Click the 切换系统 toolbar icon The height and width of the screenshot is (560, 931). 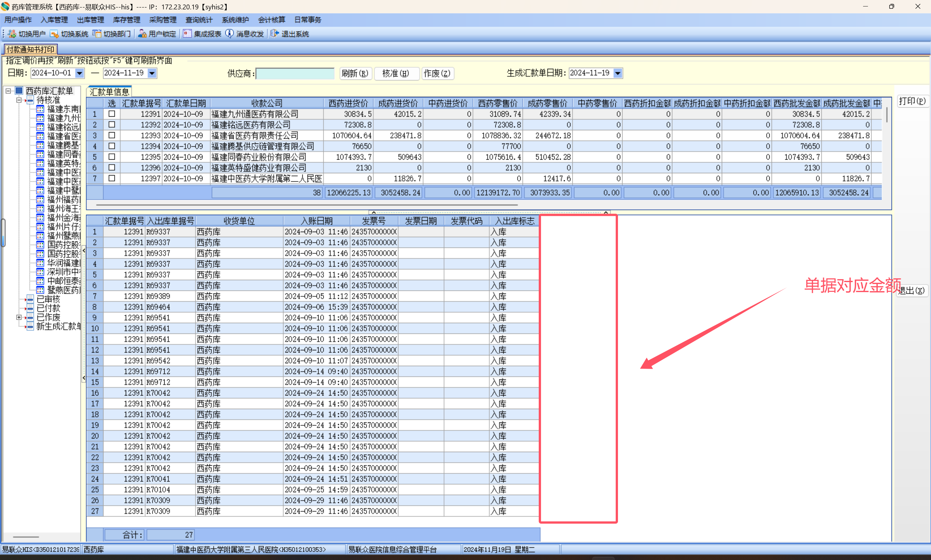tap(54, 34)
